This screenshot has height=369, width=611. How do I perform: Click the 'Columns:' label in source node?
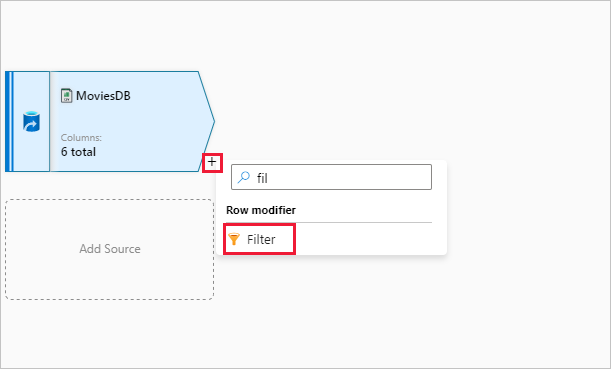(81, 138)
